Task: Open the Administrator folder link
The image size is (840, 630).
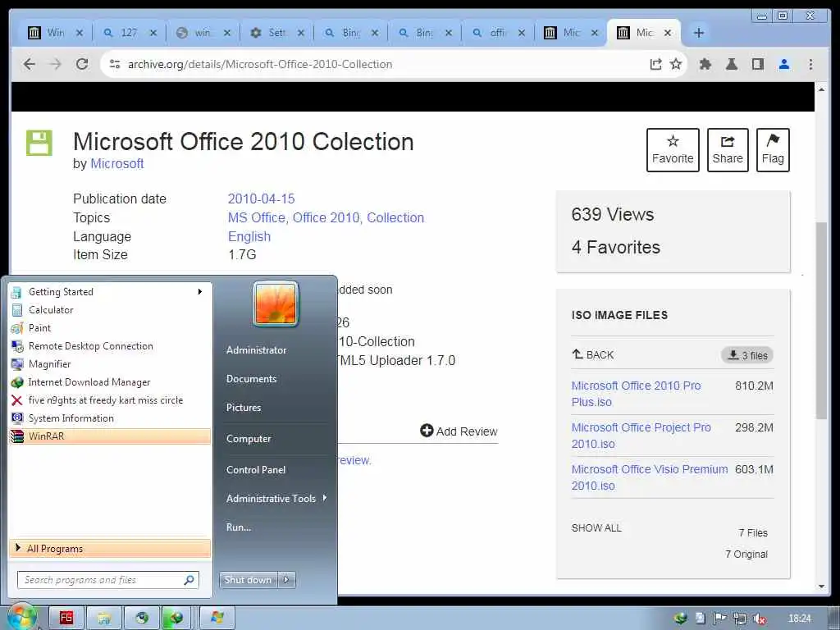Action: (256, 349)
